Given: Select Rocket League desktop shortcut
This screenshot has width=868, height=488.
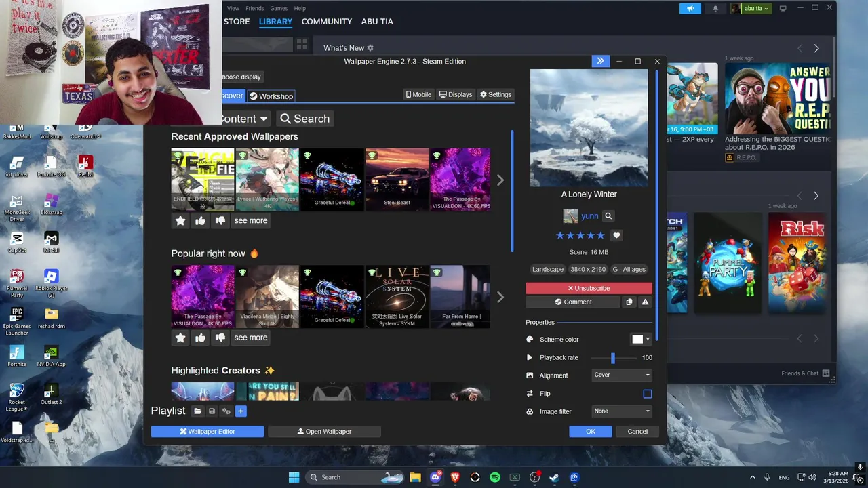Looking at the screenshot, I should pyautogui.click(x=17, y=397).
